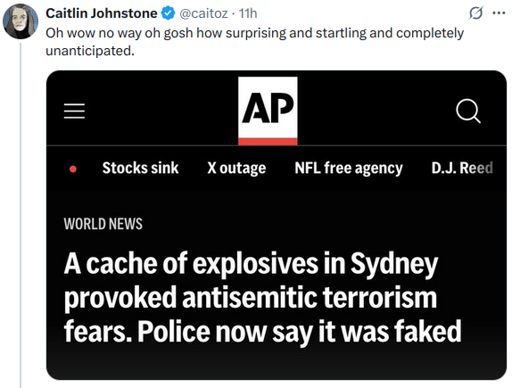The height and width of the screenshot is (388, 512).
Task: Open Caitlin Johnstone's profile avatar
Action: pos(20,21)
